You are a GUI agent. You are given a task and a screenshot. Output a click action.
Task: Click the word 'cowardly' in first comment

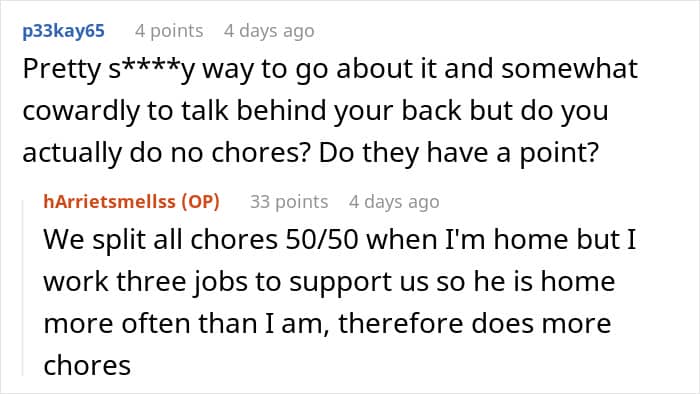[x=81, y=111]
